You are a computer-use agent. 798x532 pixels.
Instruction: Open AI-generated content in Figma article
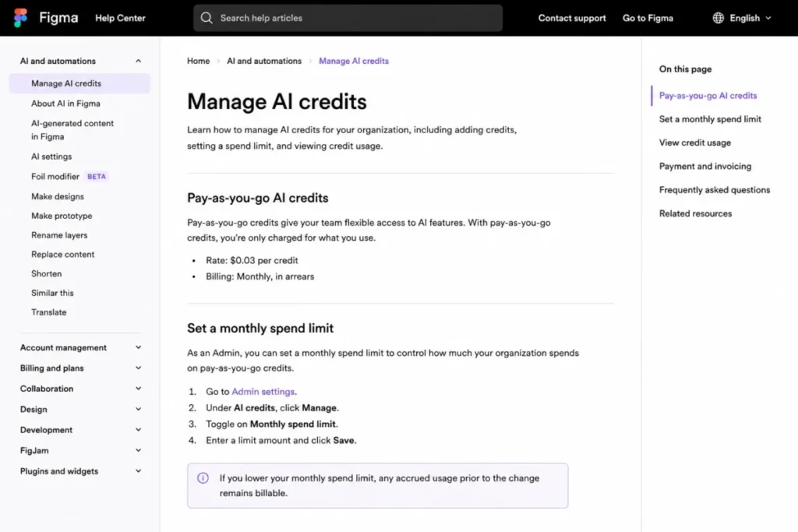pos(72,130)
